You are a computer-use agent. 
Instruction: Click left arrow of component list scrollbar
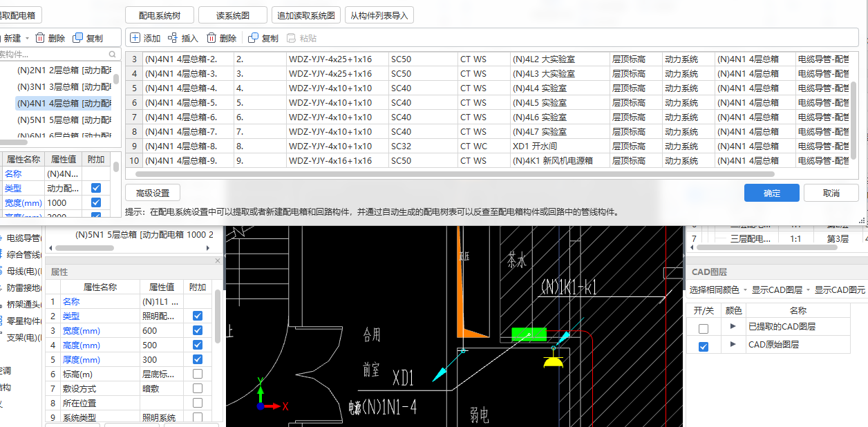pos(52,247)
